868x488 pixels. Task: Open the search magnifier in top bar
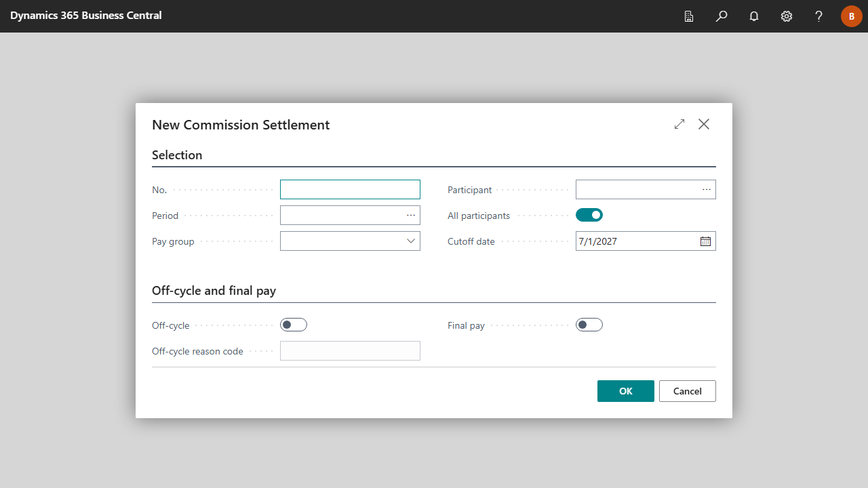(x=722, y=16)
